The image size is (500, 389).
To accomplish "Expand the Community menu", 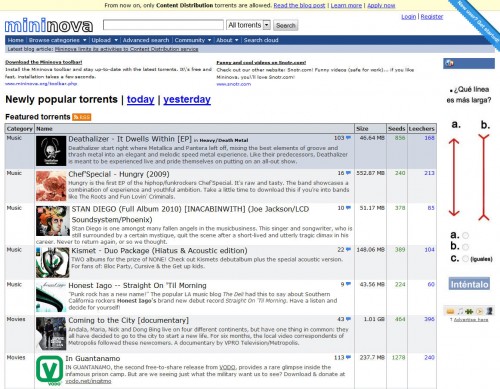I will point(193,40).
